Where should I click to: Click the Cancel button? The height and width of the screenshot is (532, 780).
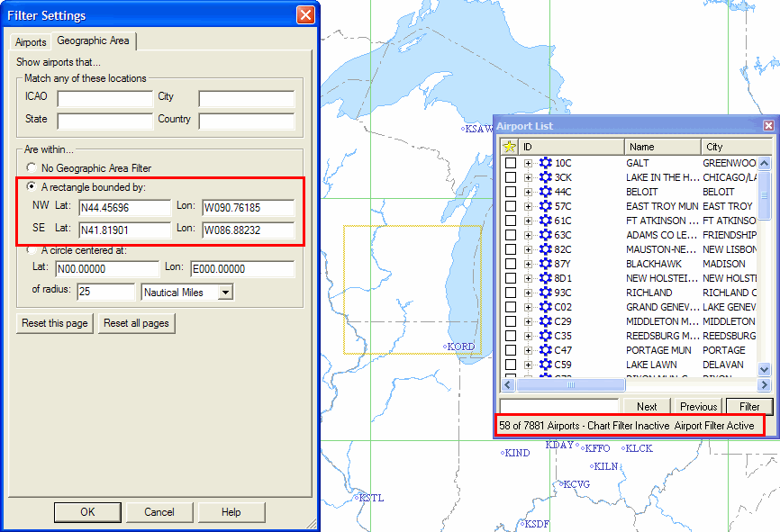159,512
